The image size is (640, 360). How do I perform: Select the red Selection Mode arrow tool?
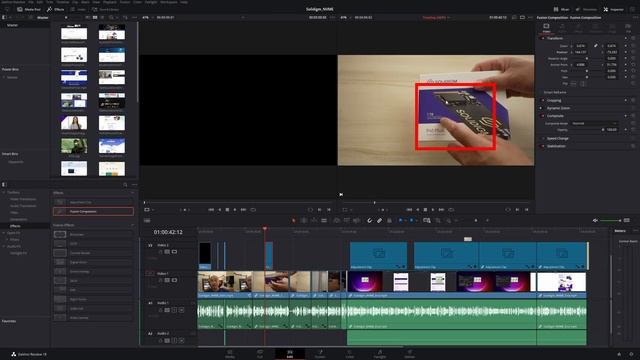pyautogui.click(x=293, y=220)
